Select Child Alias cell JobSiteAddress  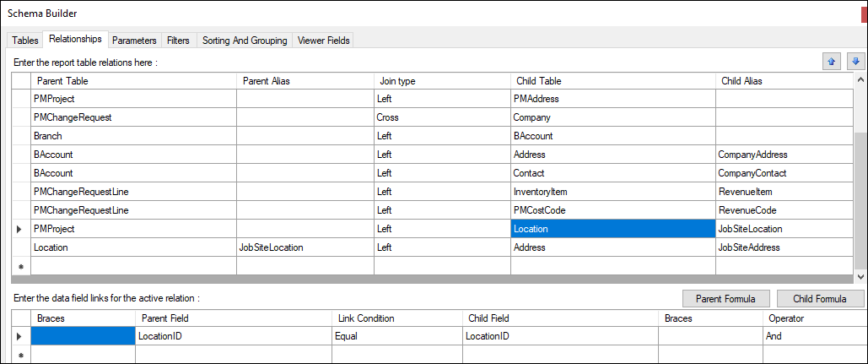point(784,247)
